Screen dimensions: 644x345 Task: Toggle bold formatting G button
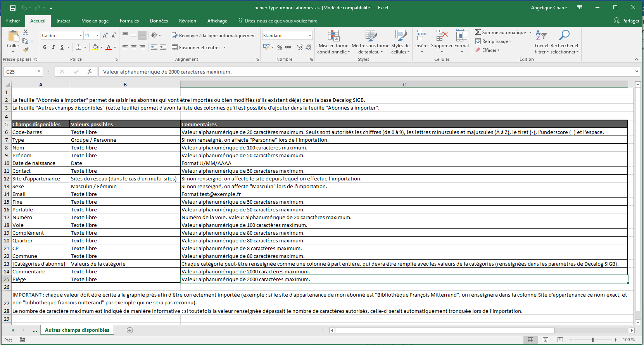(x=45, y=47)
